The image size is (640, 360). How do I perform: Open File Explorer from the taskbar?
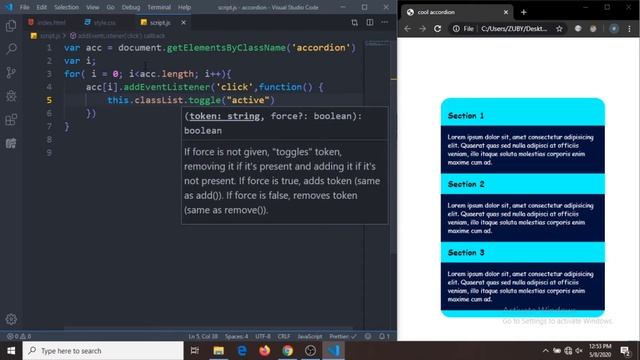[x=218, y=351]
